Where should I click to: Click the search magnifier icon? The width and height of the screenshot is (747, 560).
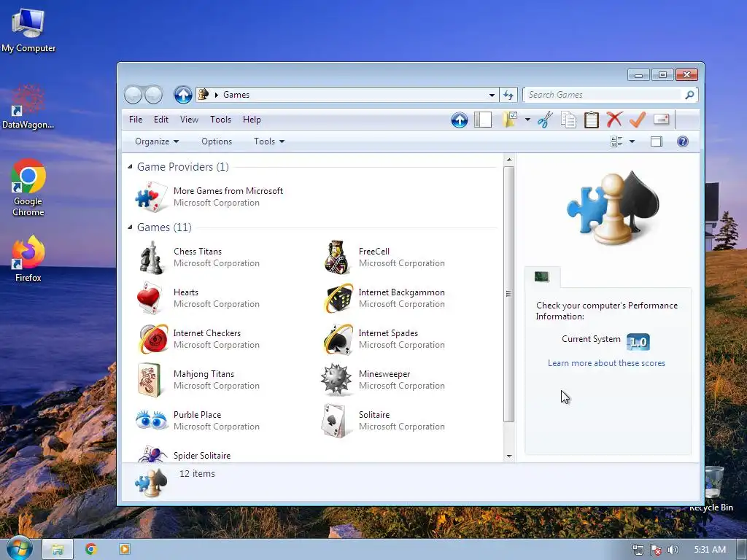coord(689,95)
